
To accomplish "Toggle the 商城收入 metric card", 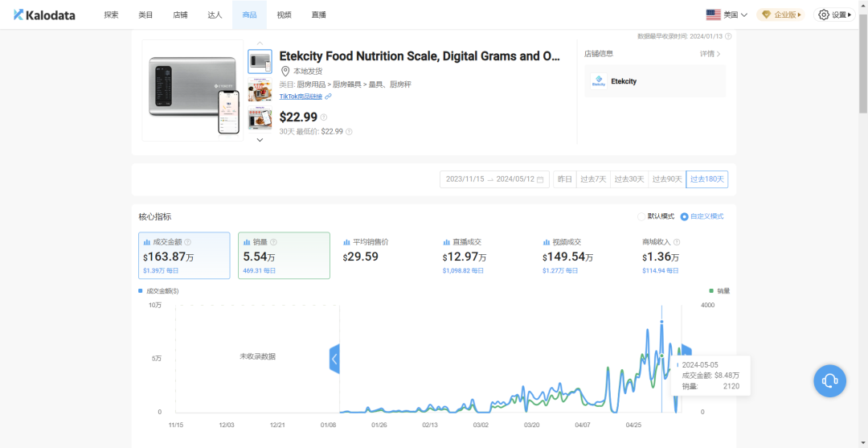I will [683, 255].
